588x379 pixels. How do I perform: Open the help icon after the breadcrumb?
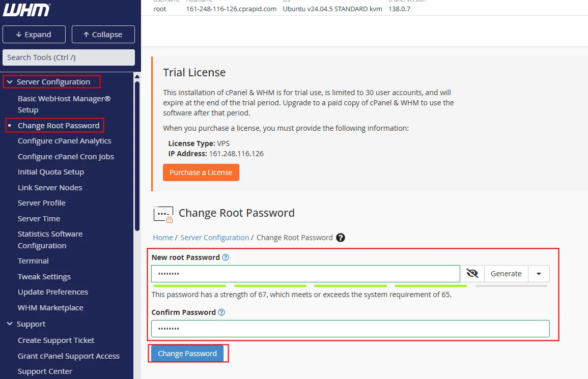click(341, 238)
